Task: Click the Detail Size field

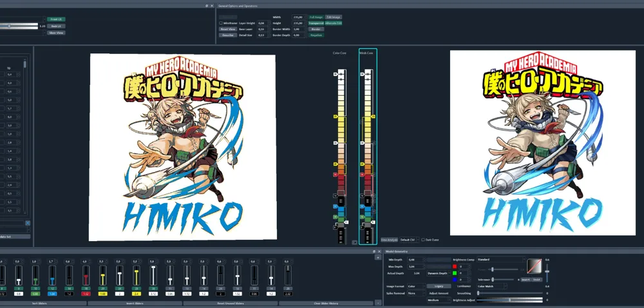Action: pyautogui.click(x=263, y=35)
